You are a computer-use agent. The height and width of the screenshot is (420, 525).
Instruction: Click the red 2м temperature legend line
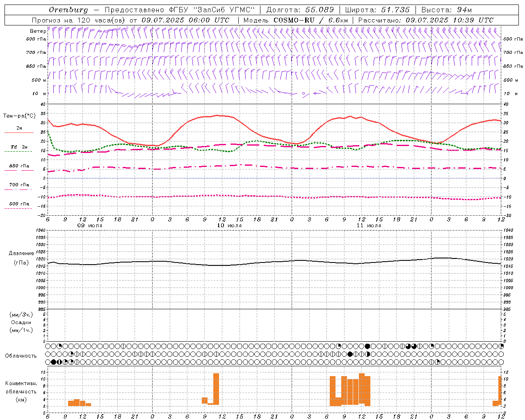[19, 132]
